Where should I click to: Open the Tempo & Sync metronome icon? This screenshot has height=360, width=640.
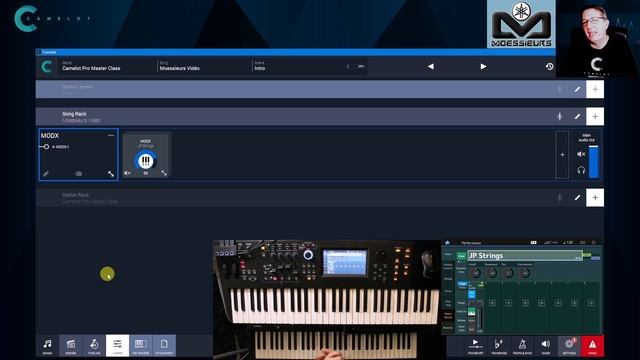click(522, 346)
